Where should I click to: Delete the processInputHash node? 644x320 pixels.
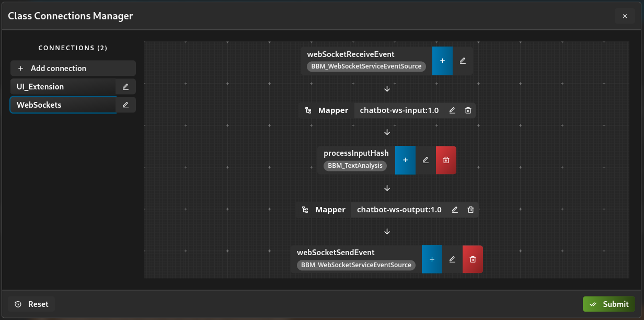click(446, 160)
